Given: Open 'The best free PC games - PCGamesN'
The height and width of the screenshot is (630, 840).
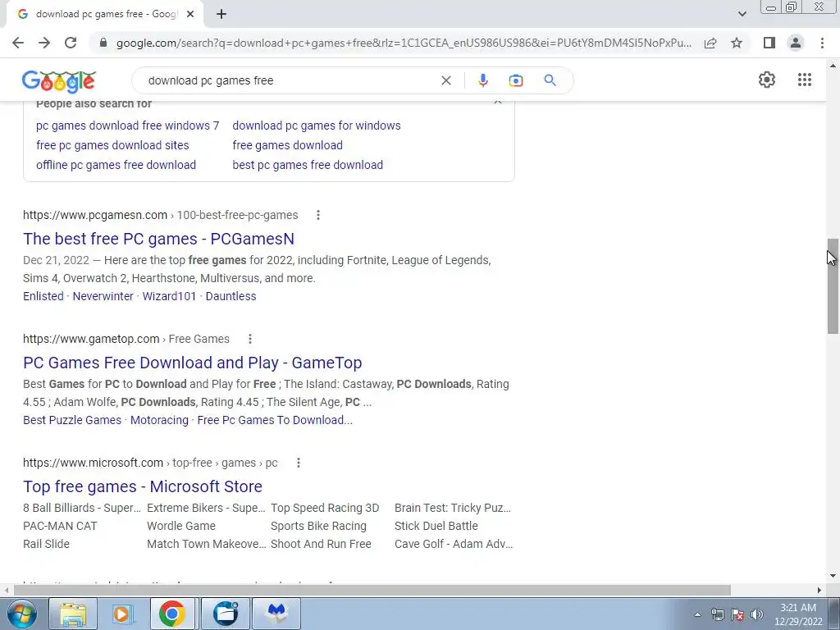Looking at the screenshot, I should coord(158,239).
